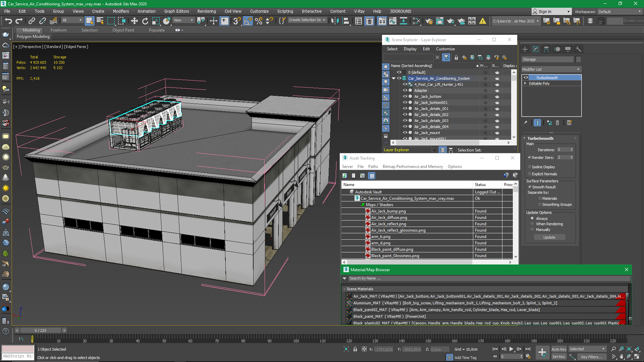Click the object color swatch beside Storage
Image resolution: width=644 pixels, height=362 pixels.
pos(578,59)
